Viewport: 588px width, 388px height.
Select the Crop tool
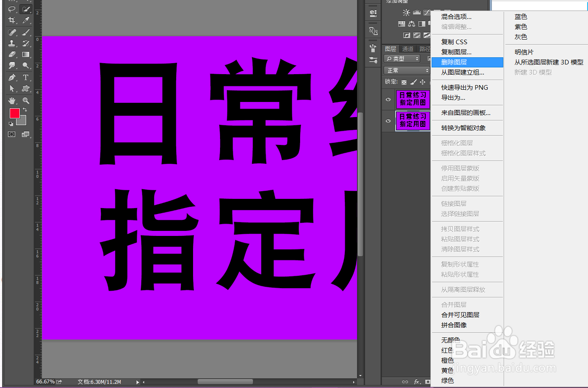click(12, 20)
